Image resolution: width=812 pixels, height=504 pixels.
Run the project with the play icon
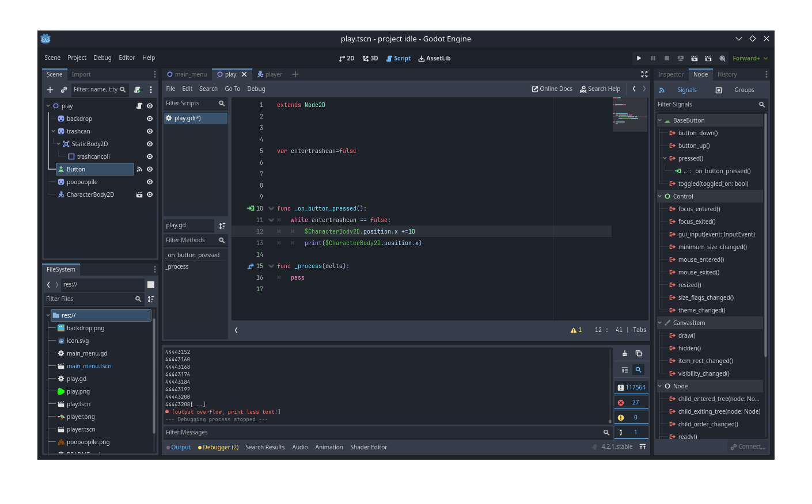(x=639, y=58)
